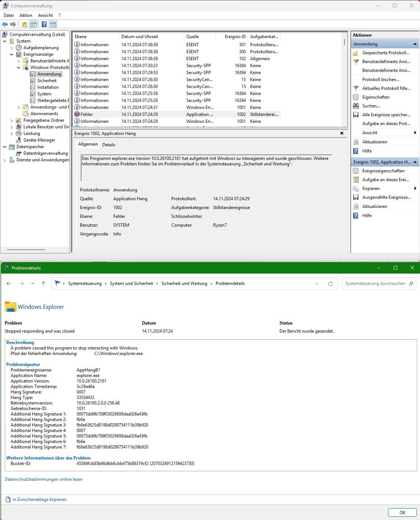Screen dimensions: 420x520
Task: Collapse the Windows-Protokolle tree node
Action: 19,67
